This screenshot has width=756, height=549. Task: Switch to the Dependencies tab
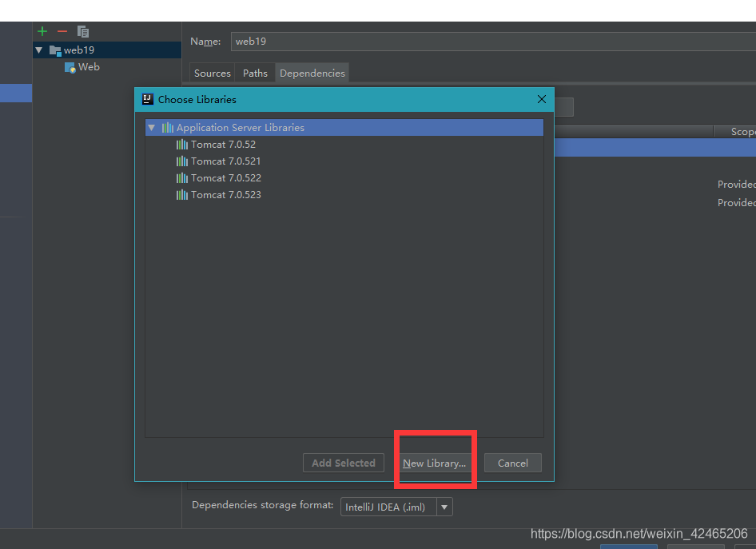[312, 73]
